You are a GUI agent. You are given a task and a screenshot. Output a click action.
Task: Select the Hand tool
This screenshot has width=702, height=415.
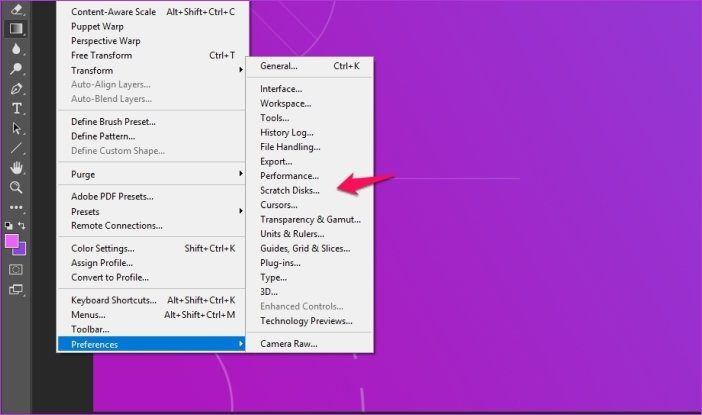pyautogui.click(x=17, y=168)
